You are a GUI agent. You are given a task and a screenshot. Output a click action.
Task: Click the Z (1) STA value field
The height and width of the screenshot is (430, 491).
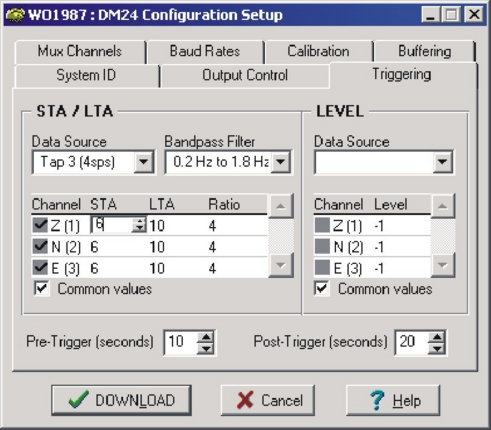112,225
